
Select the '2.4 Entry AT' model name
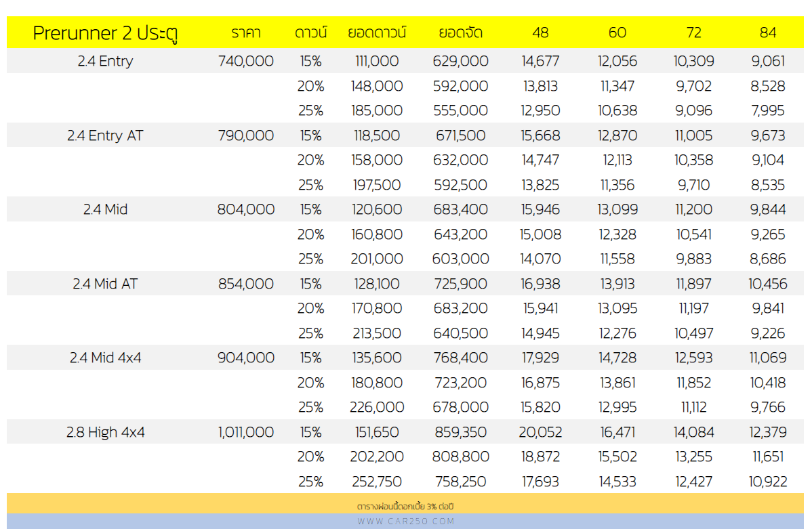pyautogui.click(x=105, y=135)
